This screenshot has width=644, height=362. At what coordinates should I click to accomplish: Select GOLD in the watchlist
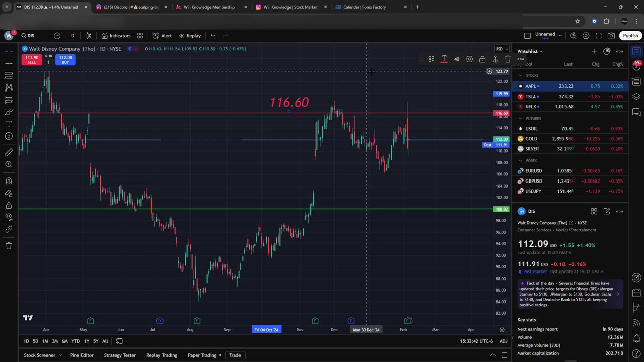[x=570, y=139]
